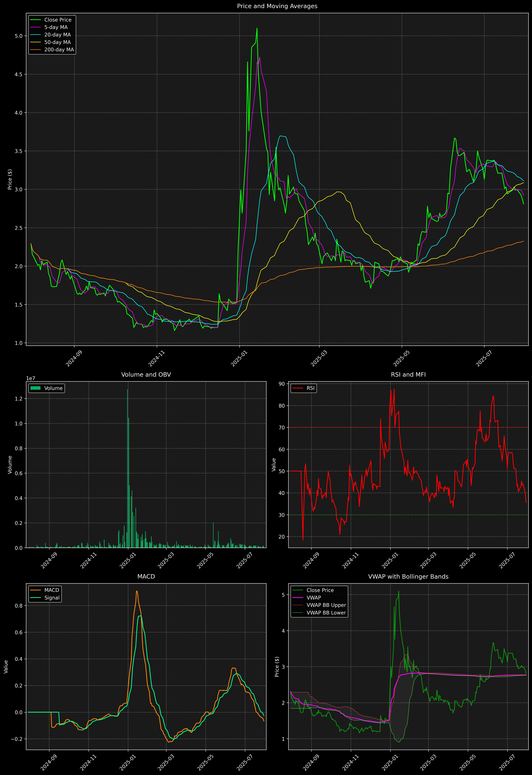Image resolution: width=532 pixels, height=775 pixels.
Task: Click the 70 tick on the RSI chart
Action: click(x=282, y=427)
